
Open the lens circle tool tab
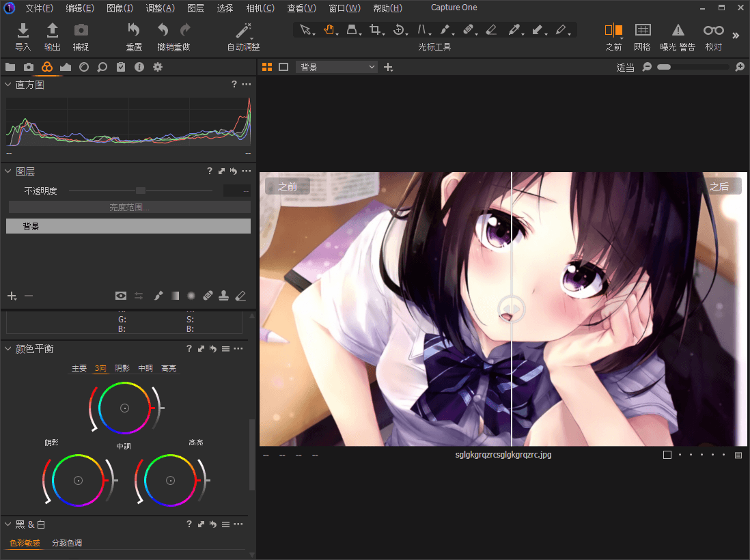tap(84, 67)
